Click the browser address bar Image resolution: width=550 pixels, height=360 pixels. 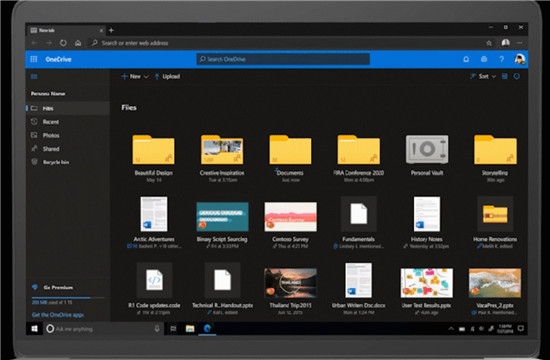[x=284, y=43]
